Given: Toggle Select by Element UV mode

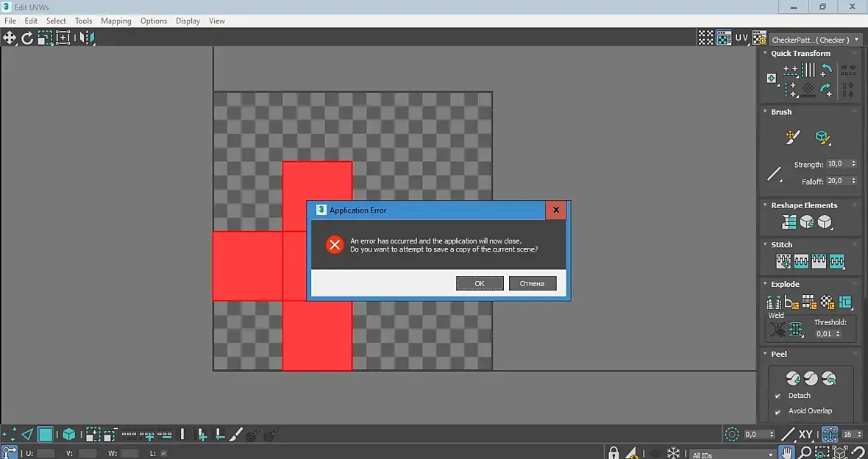Looking at the screenshot, I should [68, 435].
